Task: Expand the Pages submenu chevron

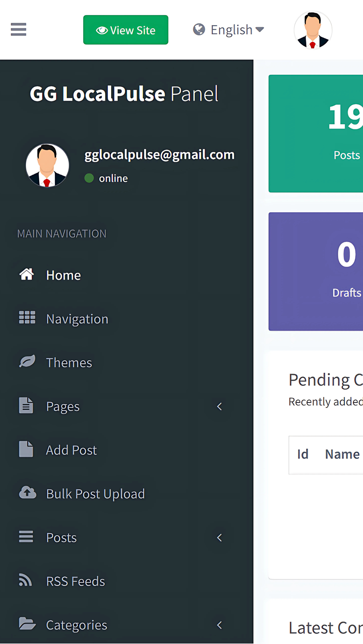Action: [219, 406]
